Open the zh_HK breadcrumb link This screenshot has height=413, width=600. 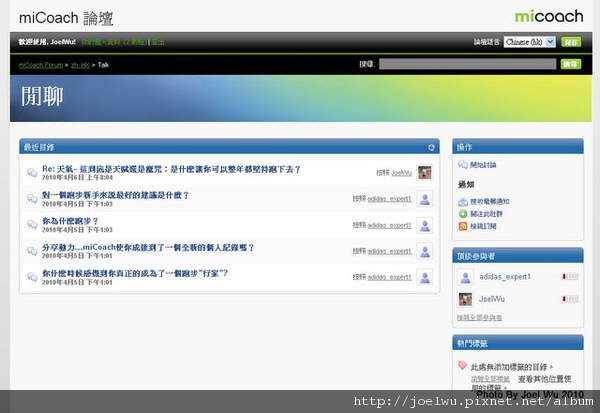pos(80,65)
